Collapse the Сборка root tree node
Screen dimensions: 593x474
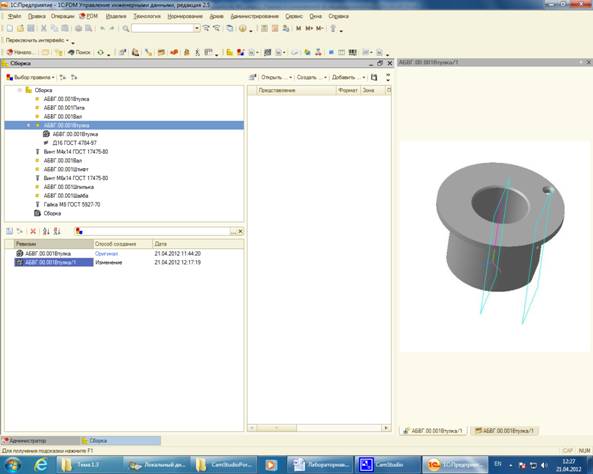click(19, 90)
